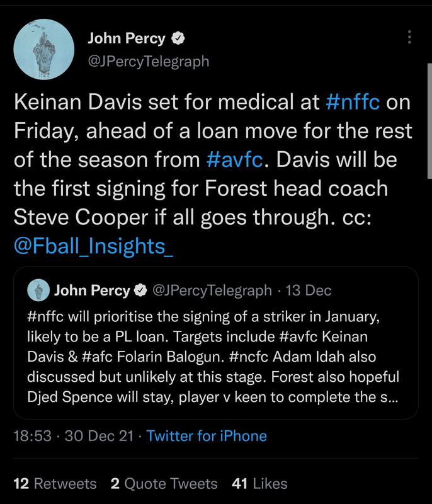432x504 pixels.
Task: Click the vertical scrollbar on right edge
Action: [429, 121]
